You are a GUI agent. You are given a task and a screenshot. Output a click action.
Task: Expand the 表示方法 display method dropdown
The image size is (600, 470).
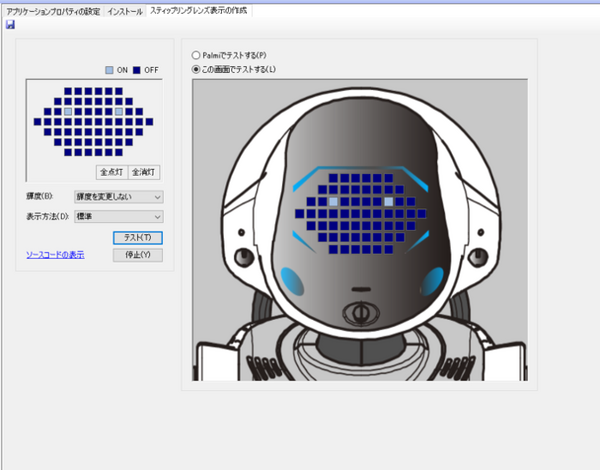(118, 216)
